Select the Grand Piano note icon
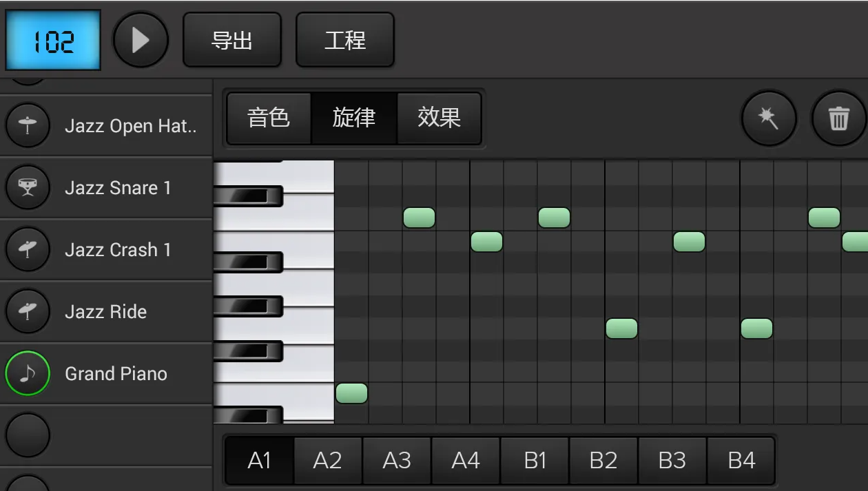 point(28,373)
